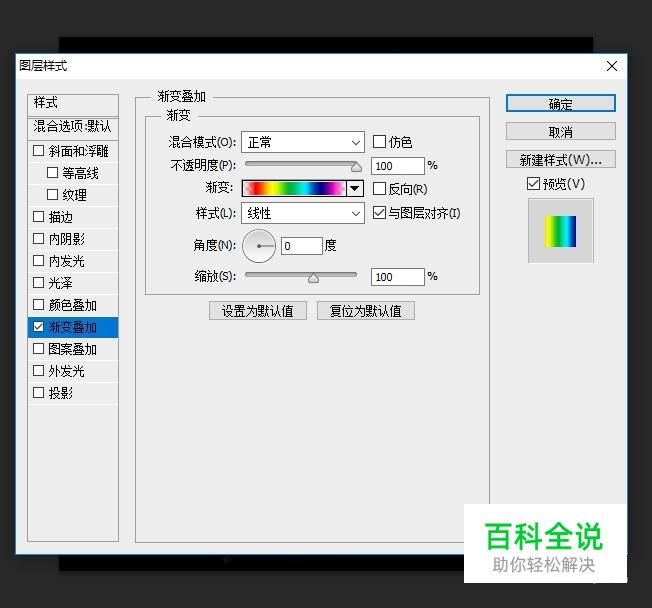Uncheck 与图层对齐(I) checkbox
652x608 pixels.
(379, 213)
